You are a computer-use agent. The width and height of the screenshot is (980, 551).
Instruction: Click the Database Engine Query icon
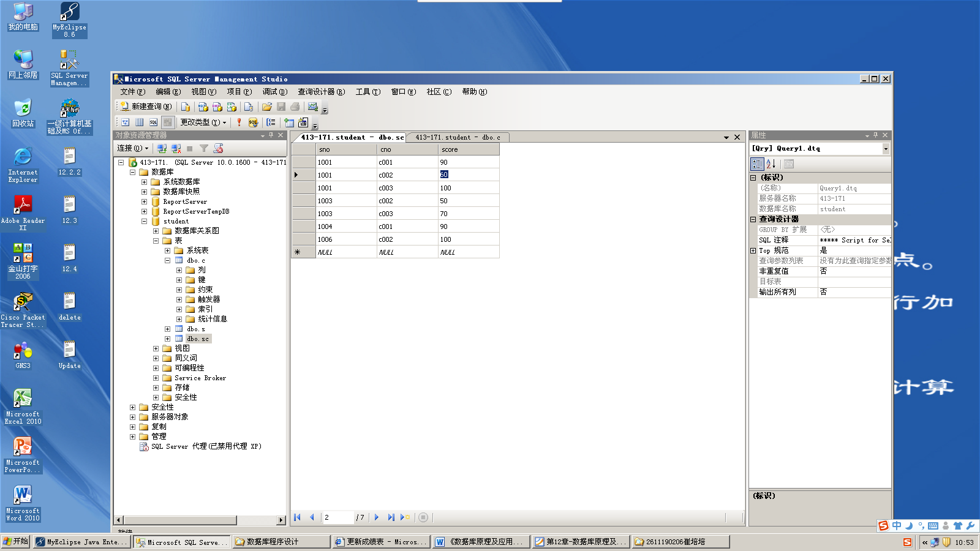186,107
